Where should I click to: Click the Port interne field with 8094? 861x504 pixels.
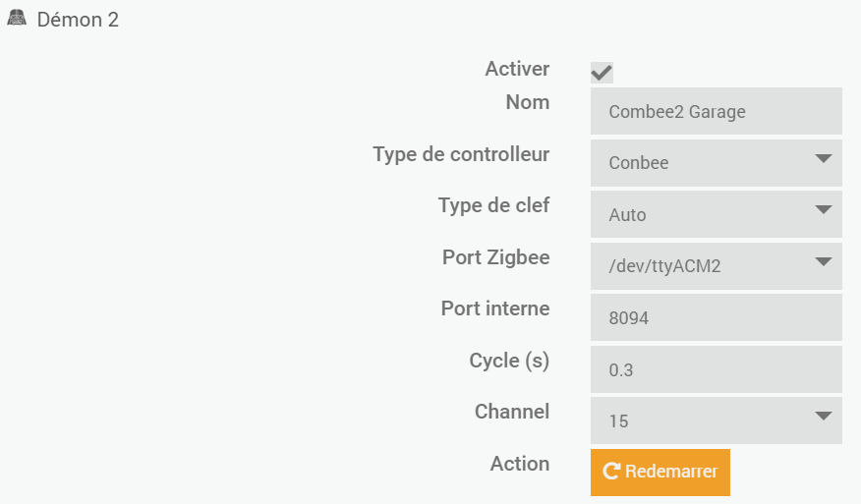point(716,318)
